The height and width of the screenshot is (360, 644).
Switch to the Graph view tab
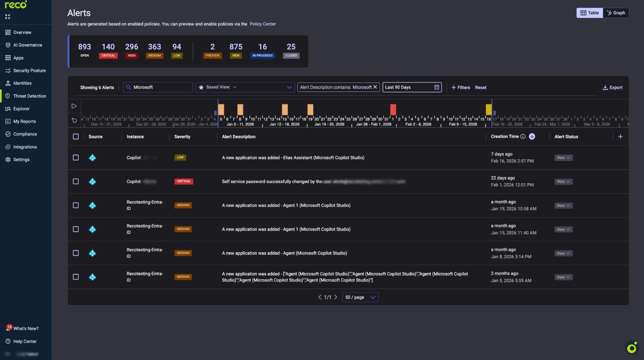[x=616, y=13]
